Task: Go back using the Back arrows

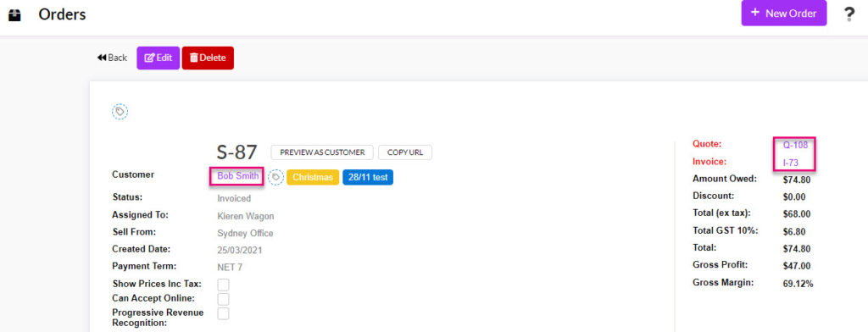Action: point(112,58)
